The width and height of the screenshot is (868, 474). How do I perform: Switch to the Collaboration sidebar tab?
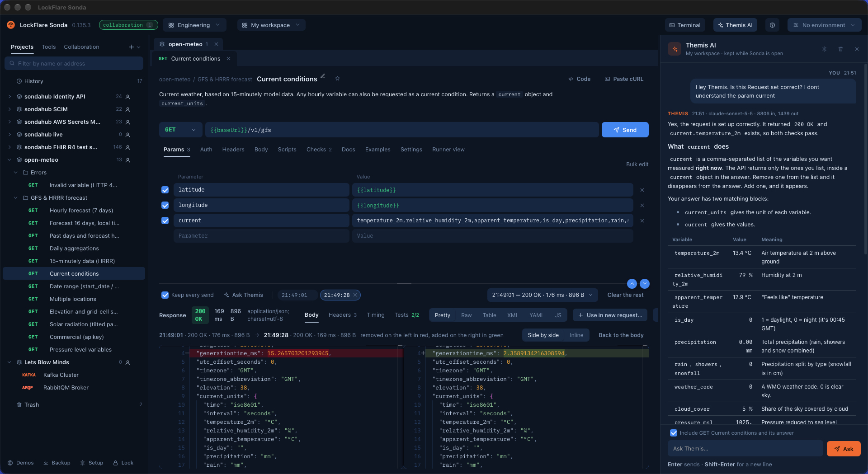[x=81, y=47]
